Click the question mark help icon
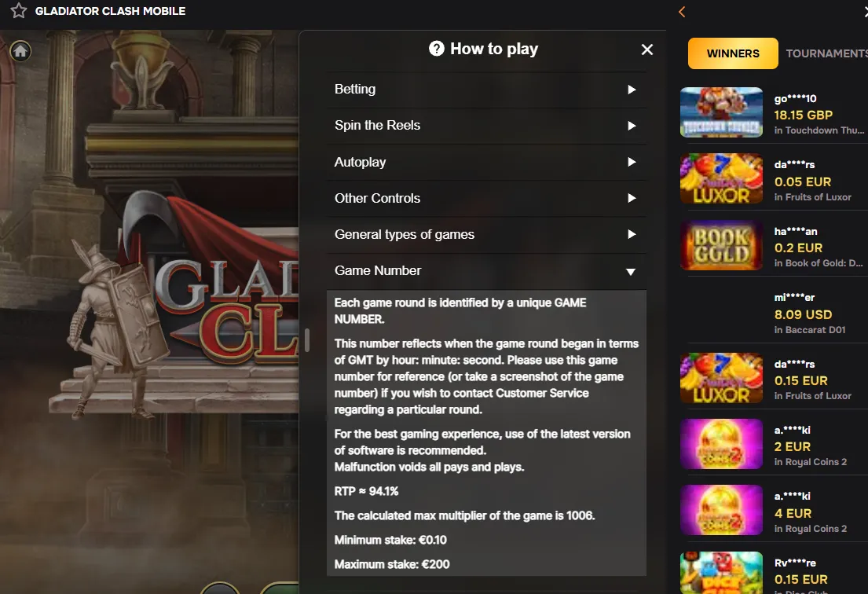The width and height of the screenshot is (868, 594). [436, 49]
